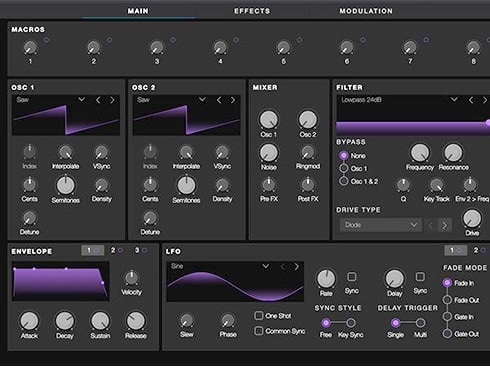Viewport: 490px width, 368px height.
Task: Click the envelope shape display
Action: pyautogui.click(x=61, y=281)
